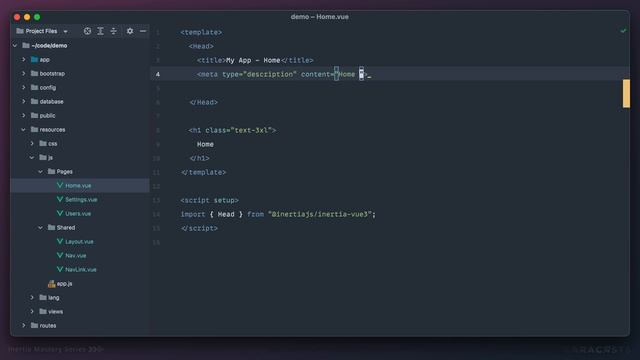Viewport: 640px width, 360px height.
Task: Click the expand all icon
Action: (100, 31)
